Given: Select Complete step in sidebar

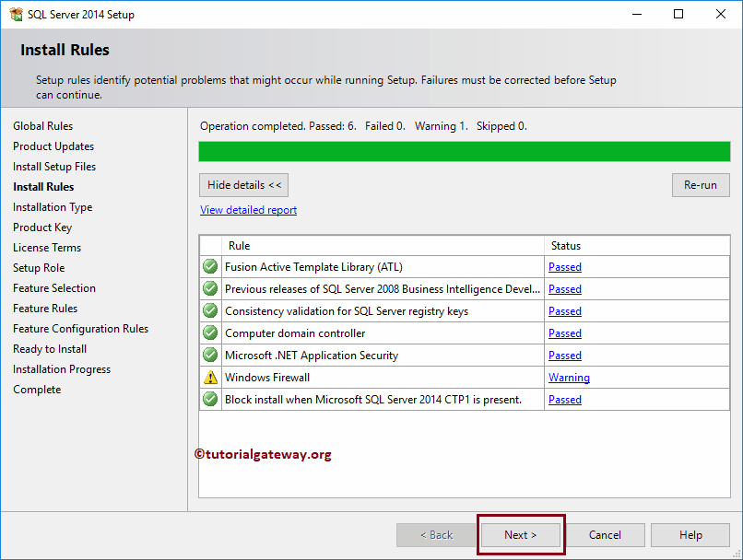Looking at the screenshot, I should (37, 390).
